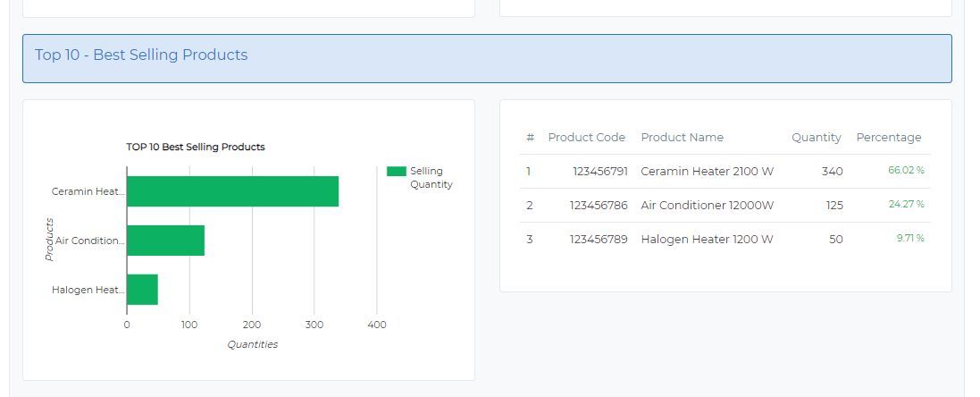
Task: Click product code 123456791
Action: [599, 172]
